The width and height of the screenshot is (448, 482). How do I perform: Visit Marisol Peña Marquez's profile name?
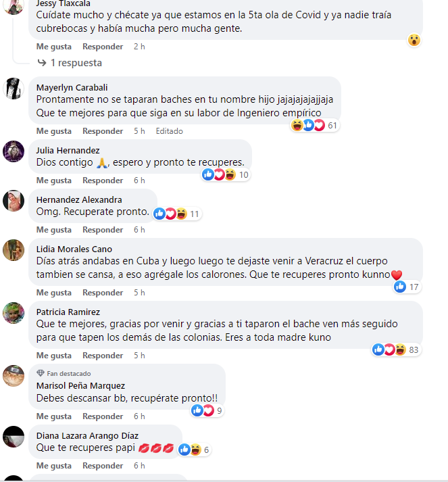[80, 385]
